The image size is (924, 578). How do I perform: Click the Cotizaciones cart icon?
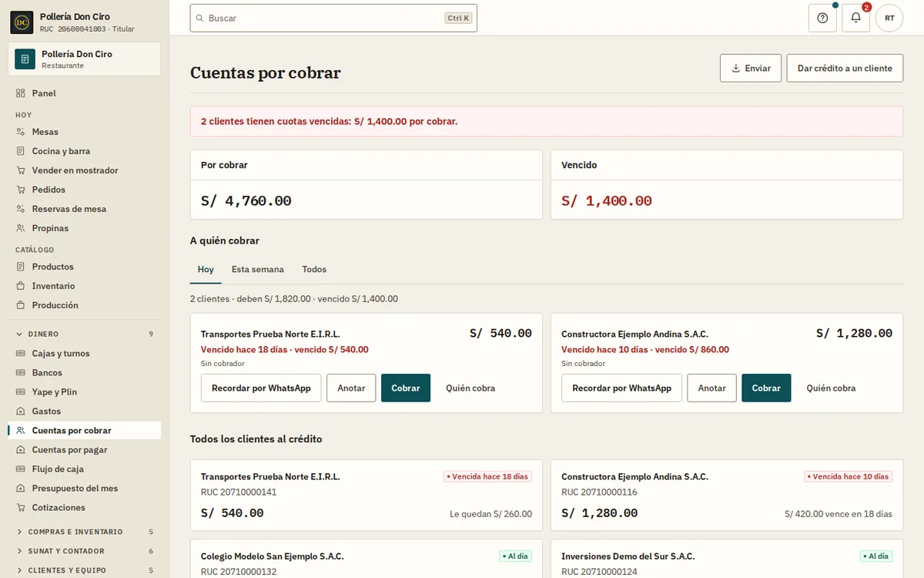coord(21,508)
